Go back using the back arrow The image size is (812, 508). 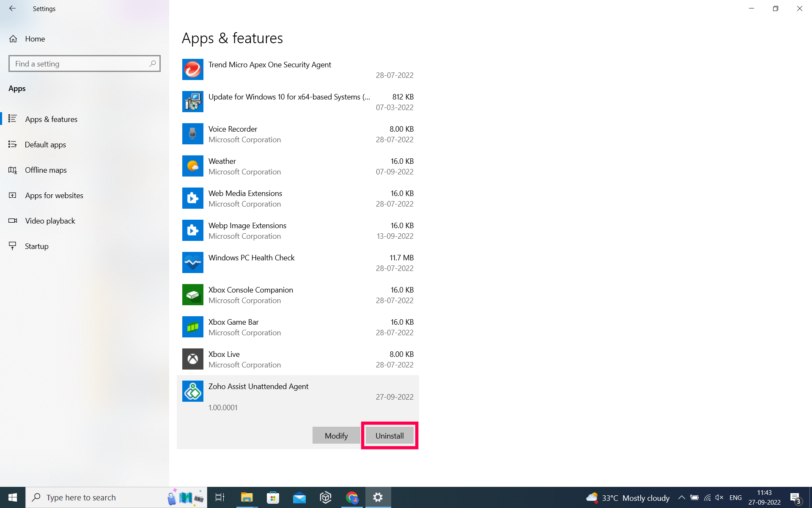(12, 8)
